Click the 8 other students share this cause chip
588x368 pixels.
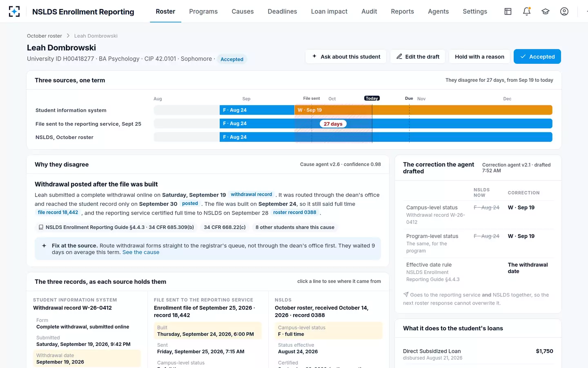pos(295,227)
